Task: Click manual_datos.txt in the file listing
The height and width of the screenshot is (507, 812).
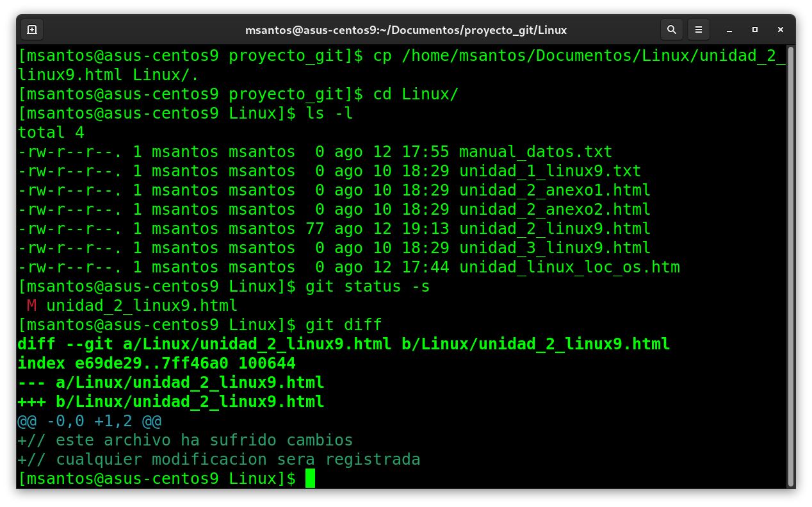Action: click(x=535, y=152)
